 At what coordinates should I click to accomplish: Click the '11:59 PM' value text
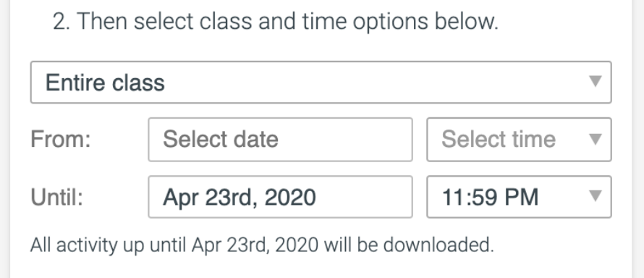(490, 197)
